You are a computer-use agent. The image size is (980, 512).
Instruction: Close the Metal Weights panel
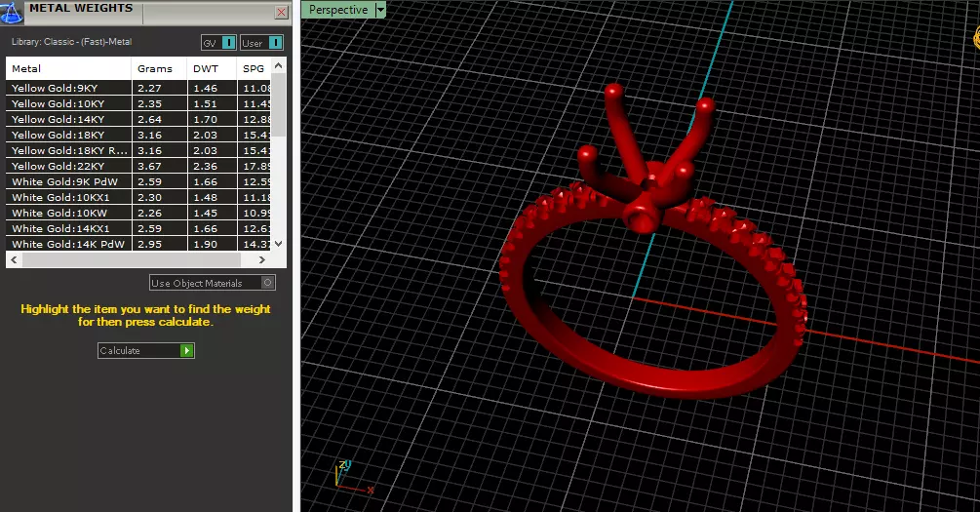[x=281, y=12]
